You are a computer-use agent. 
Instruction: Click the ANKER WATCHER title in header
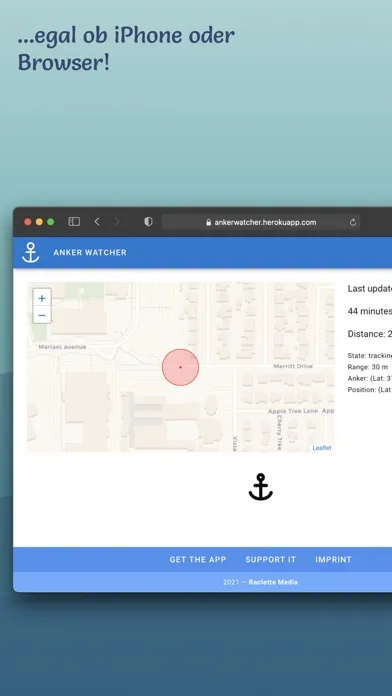tap(90, 253)
